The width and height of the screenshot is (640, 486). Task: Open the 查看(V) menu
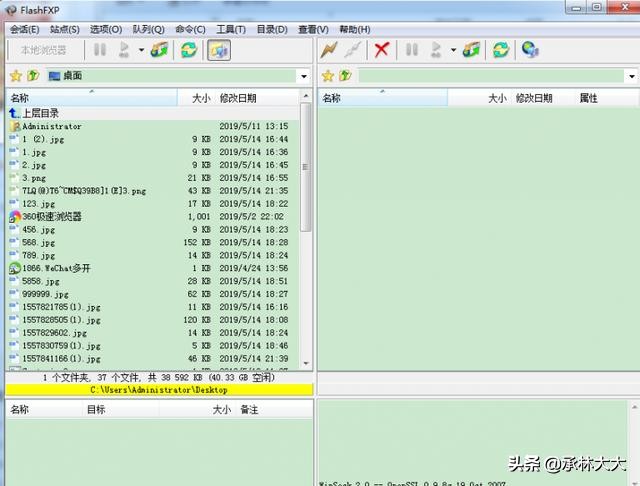(x=313, y=29)
